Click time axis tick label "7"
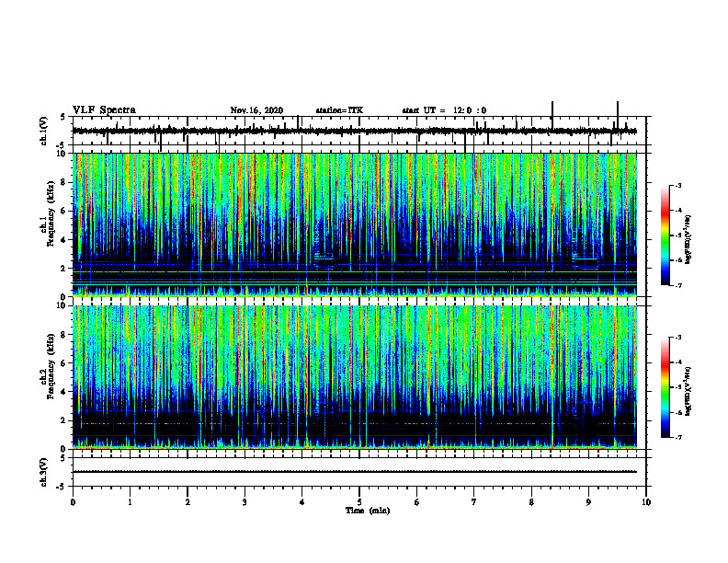Viewport: 728px width, 563px height. point(474,502)
